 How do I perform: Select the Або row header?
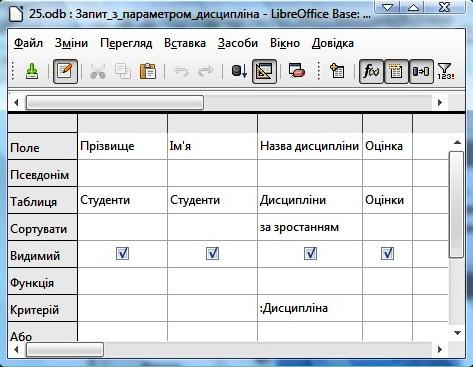click(42, 332)
